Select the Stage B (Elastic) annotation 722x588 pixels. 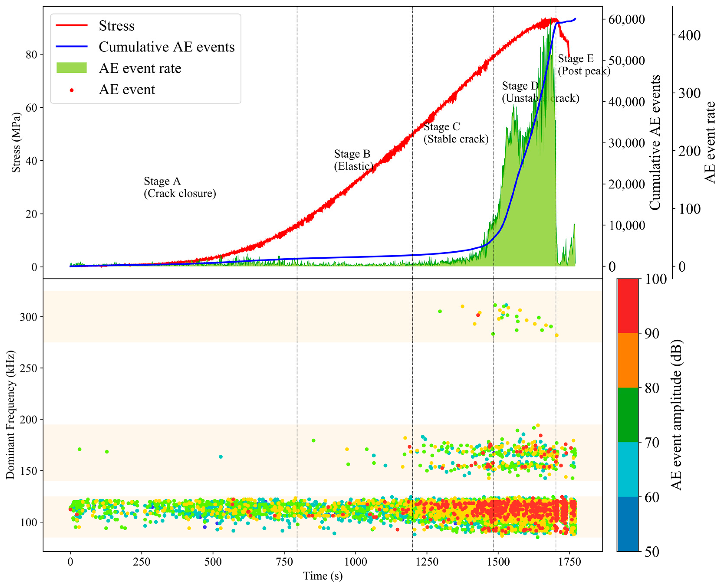coord(353,160)
